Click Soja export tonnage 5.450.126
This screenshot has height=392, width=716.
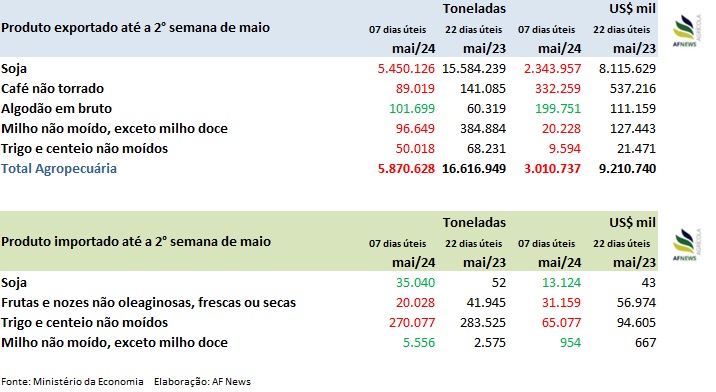(406, 69)
